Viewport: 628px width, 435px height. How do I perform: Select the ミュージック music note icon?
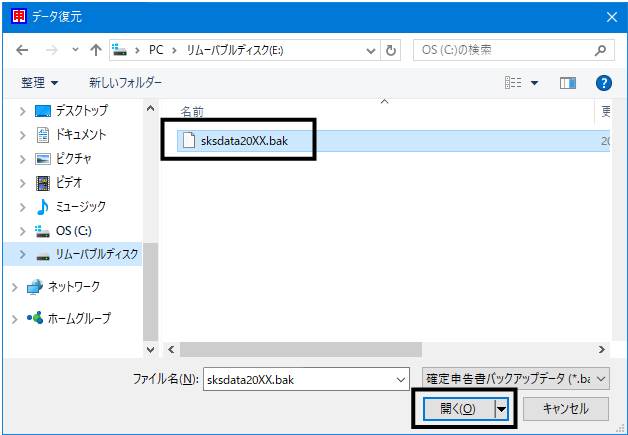tap(42, 207)
